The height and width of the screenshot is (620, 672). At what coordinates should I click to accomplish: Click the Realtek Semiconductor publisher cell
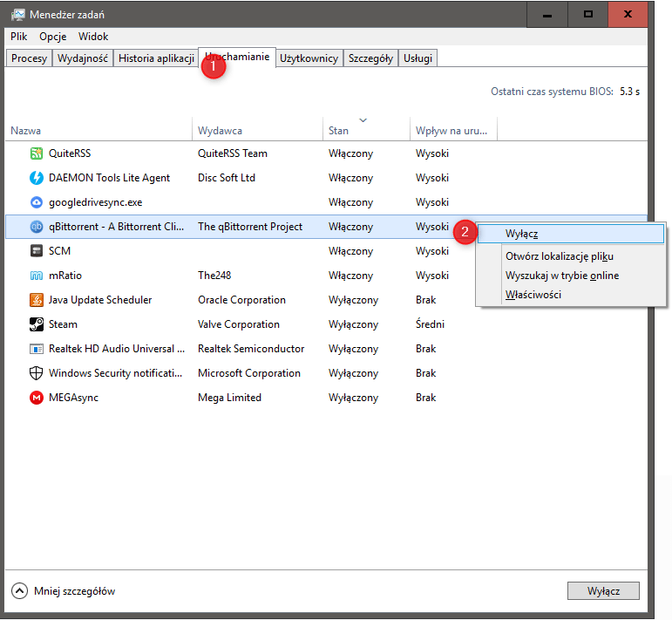[x=251, y=349]
